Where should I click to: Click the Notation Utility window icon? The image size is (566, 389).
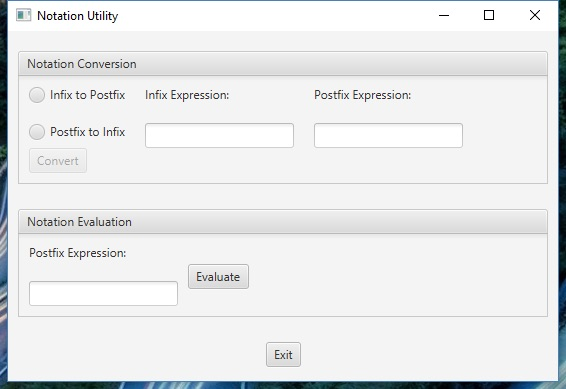23,16
